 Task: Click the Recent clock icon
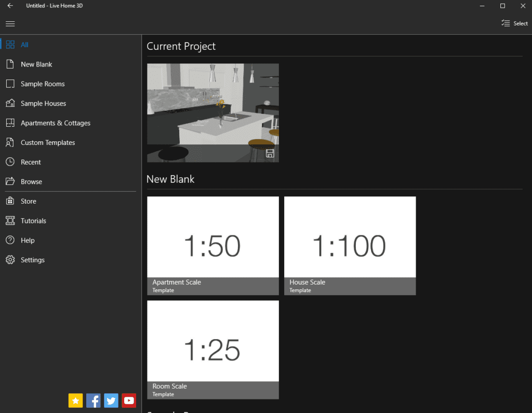click(x=10, y=162)
